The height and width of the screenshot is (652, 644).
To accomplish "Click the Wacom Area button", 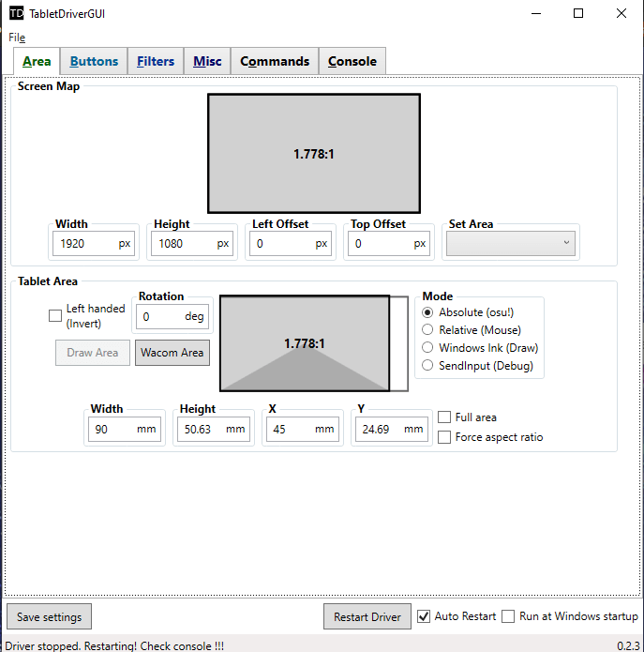I will pyautogui.click(x=172, y=353).
